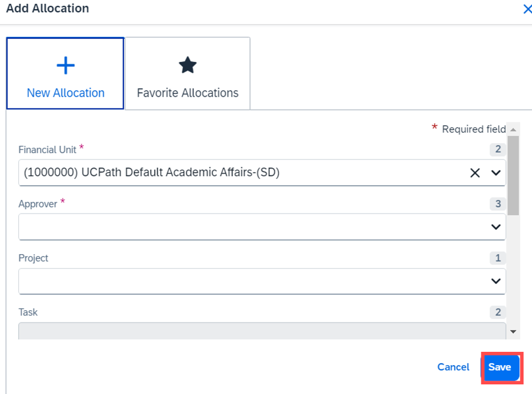
Task: Click the star icon for Favorite Allocations
Action: 187,66
